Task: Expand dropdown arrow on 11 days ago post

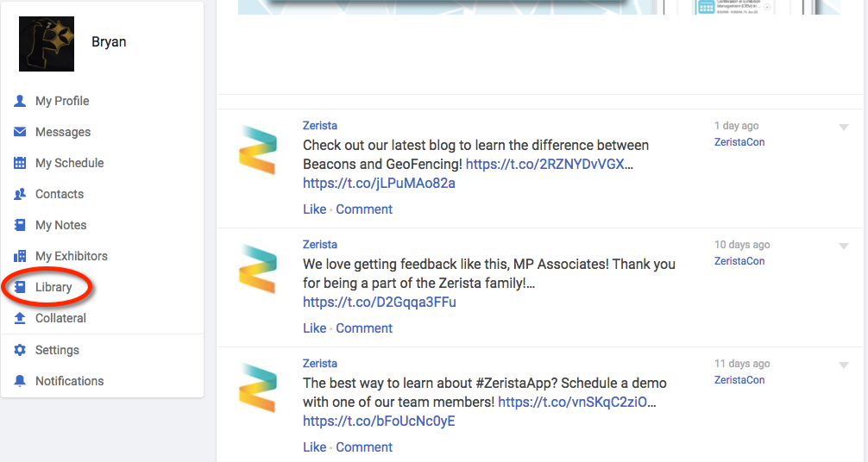Action: pyautogui.click(x=844, y=365)
